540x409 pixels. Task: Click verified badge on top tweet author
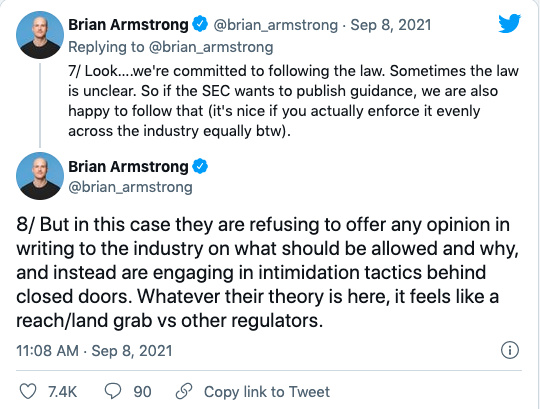point(200,24)
